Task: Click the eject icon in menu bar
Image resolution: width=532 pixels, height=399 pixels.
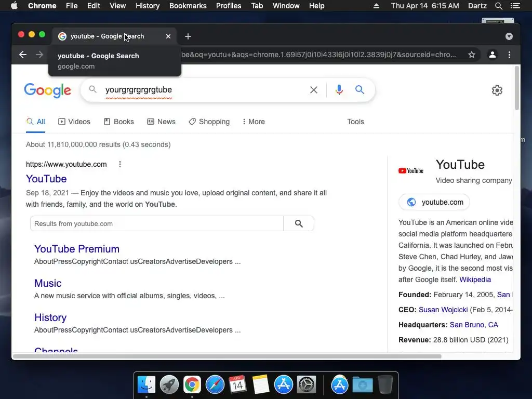Action: coord(376,6)
